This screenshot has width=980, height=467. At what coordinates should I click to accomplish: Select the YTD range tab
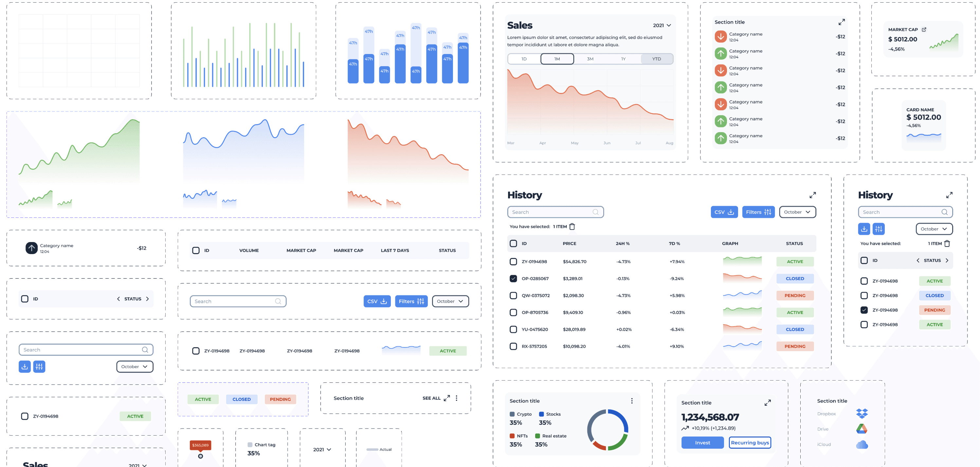[x=657, y=59]
